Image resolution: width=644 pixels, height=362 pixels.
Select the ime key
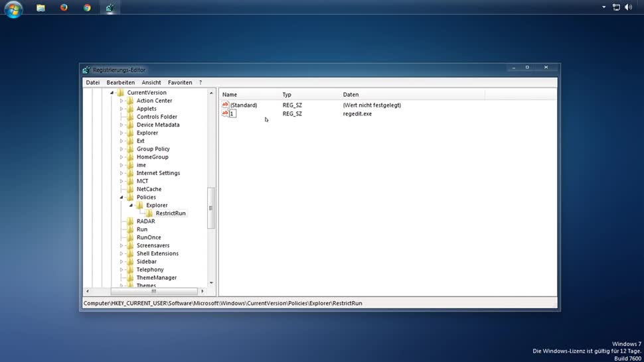pyautogui.click(x=141, y=165)
